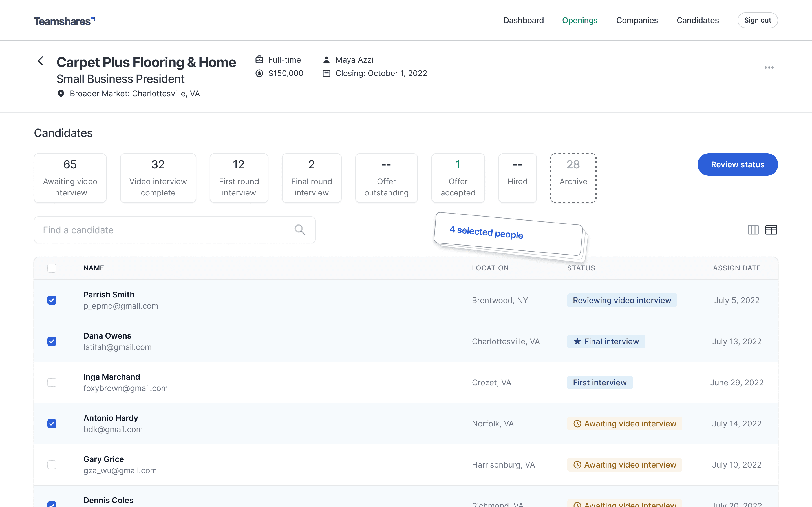The width and height of the screenshot is (812, 507).
Task: Click the search magnifier icon
Action: click(300, 230)
